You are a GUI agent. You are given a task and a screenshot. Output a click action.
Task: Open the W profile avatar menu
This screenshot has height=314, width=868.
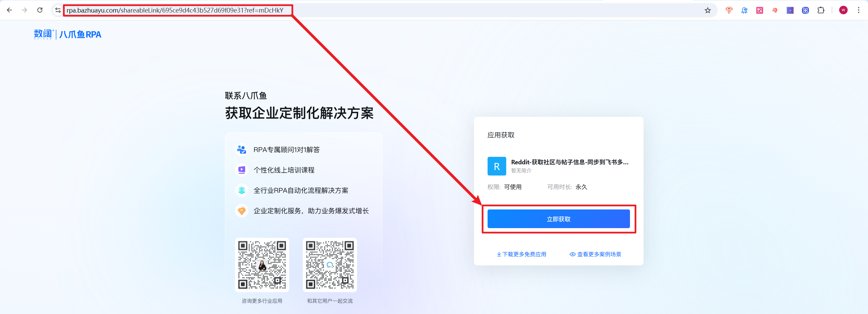tap(843, 10)
